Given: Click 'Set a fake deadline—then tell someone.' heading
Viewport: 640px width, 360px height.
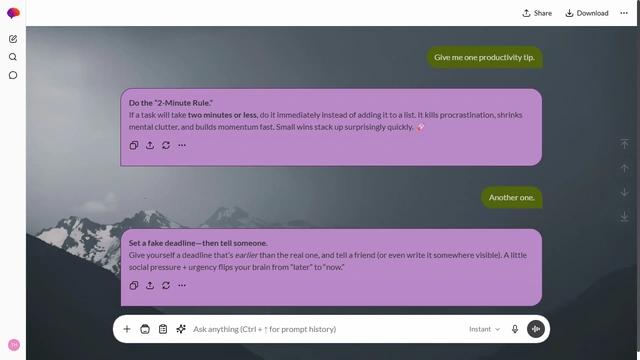Looking at the screenshot, I should [x=198, y=243].
